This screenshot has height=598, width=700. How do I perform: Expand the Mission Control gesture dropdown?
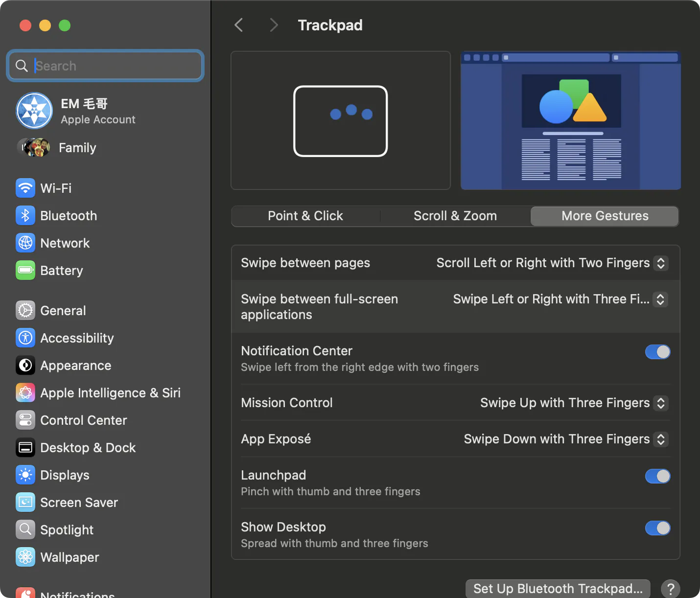574,403
